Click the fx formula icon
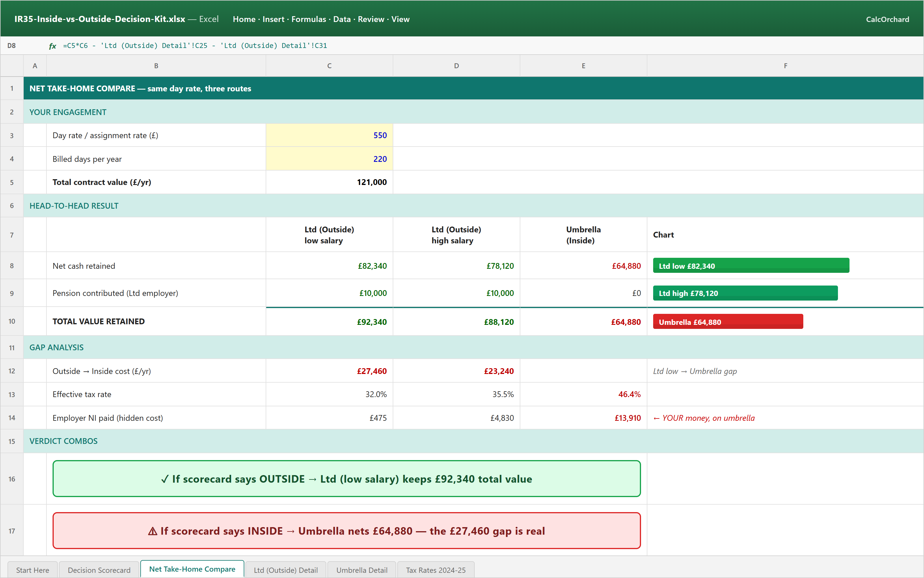The width and height of the screenshot is (924, 578). tap(52, 46)
